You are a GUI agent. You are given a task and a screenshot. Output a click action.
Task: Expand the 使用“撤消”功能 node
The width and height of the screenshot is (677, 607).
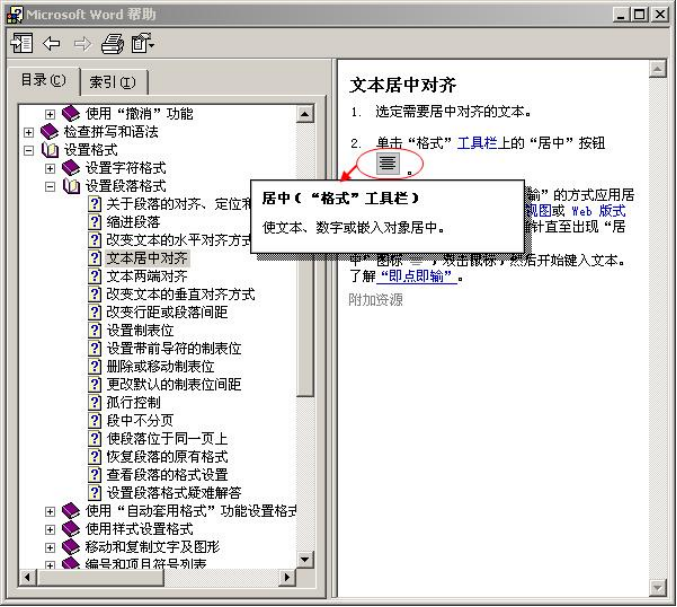(50, 114)
